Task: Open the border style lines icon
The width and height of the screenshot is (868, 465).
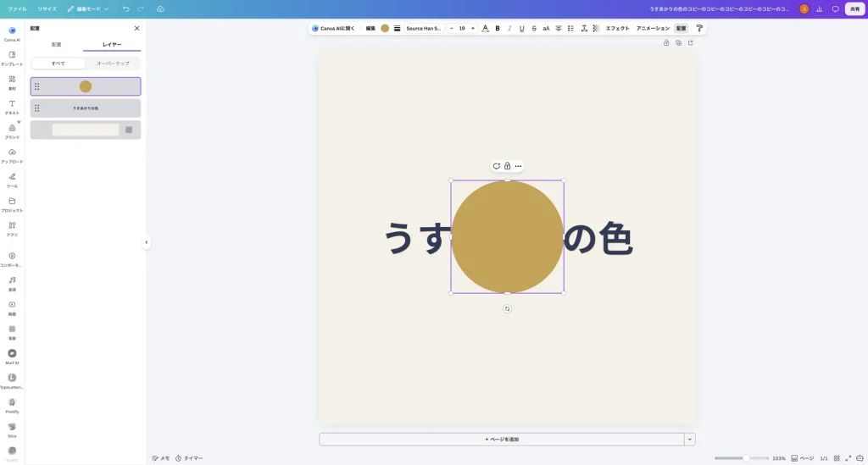Action: coord(397,28)
